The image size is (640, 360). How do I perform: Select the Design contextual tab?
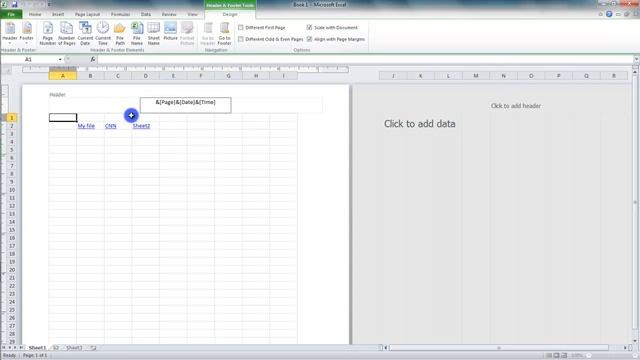(x=230, y=14)
